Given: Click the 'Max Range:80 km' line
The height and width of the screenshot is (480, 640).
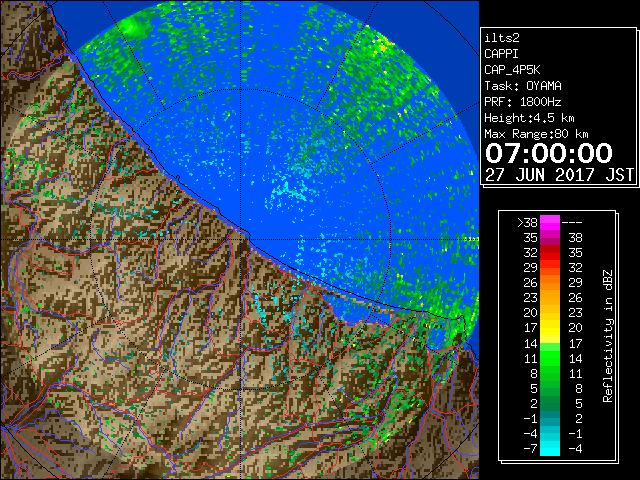Looking at the screenshot, I should click(536, 134).
